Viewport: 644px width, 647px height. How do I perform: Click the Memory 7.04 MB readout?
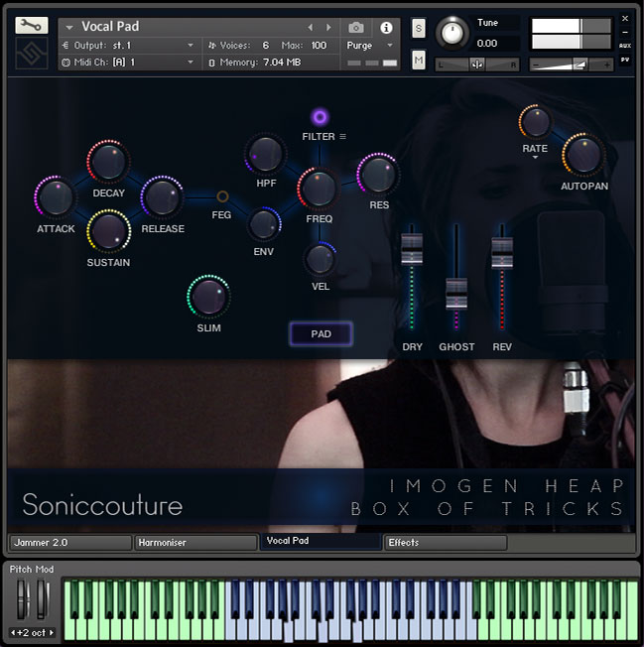point(282,63)
